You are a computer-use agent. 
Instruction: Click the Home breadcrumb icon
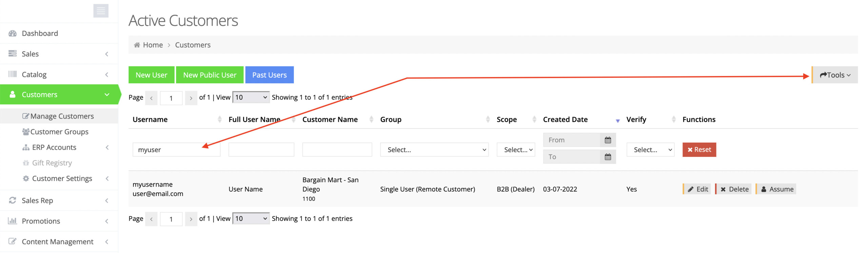coord(137,45)
